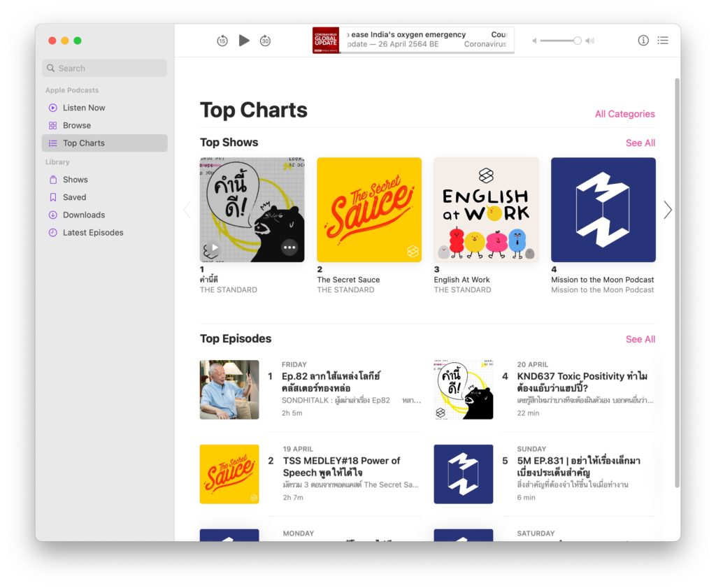Open the All Categories dropdown
This screenshot has width=716, height=588.
[x=624, y=114]
